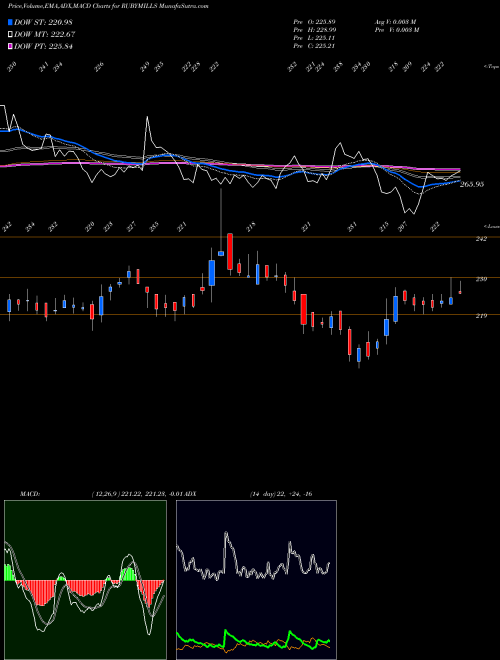Click the 'Pre O: 225.89' open value
Screen dimensions: 500x660
pyautogui.click(x=314, y=21)
